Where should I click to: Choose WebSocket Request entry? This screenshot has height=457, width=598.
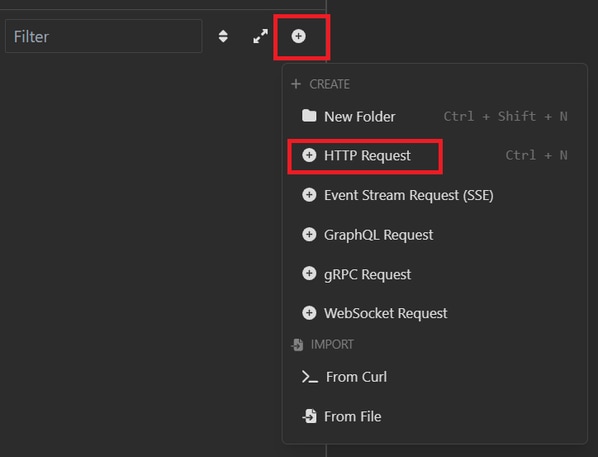point(435,313)
